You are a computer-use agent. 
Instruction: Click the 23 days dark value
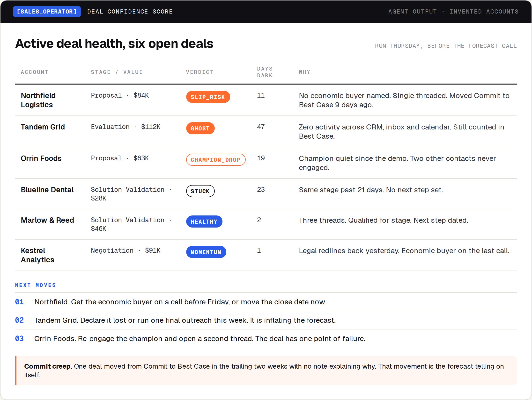point(261,190)
